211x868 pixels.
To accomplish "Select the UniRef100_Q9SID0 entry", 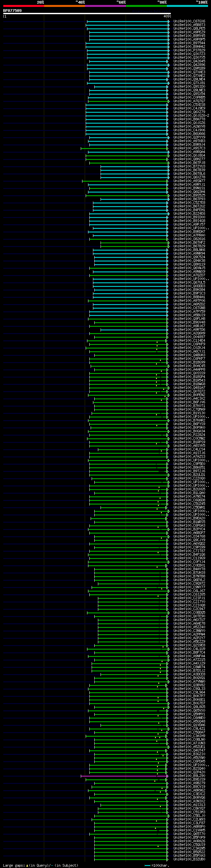I will click(x=189, y=87).
